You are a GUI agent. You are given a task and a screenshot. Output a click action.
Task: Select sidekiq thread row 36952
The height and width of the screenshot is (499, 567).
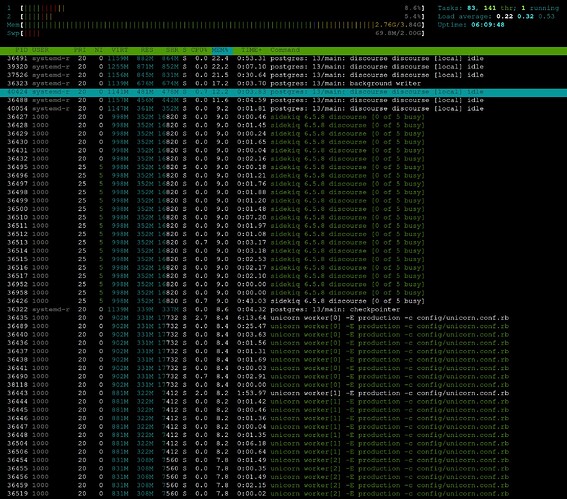click(x=284, y=284)
